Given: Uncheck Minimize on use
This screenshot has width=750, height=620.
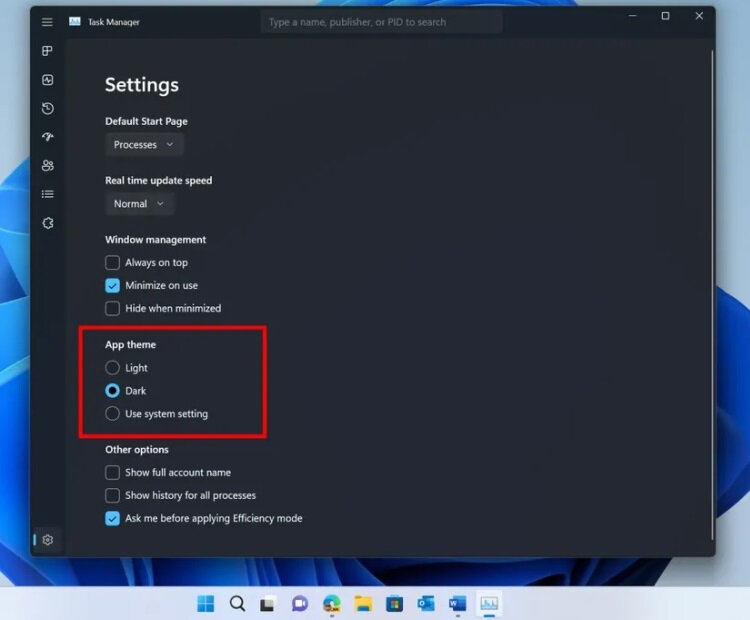Looking at the screenshot, I should (112, 286).
